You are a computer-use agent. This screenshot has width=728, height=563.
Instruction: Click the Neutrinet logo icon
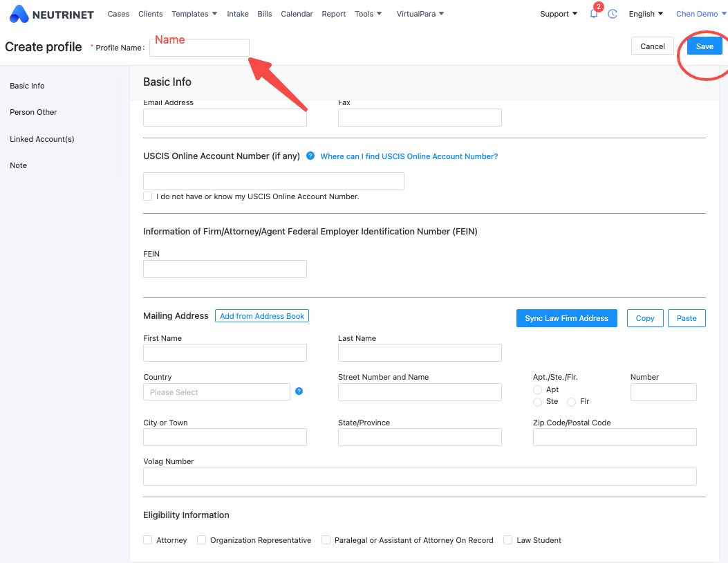pos(19,14)
